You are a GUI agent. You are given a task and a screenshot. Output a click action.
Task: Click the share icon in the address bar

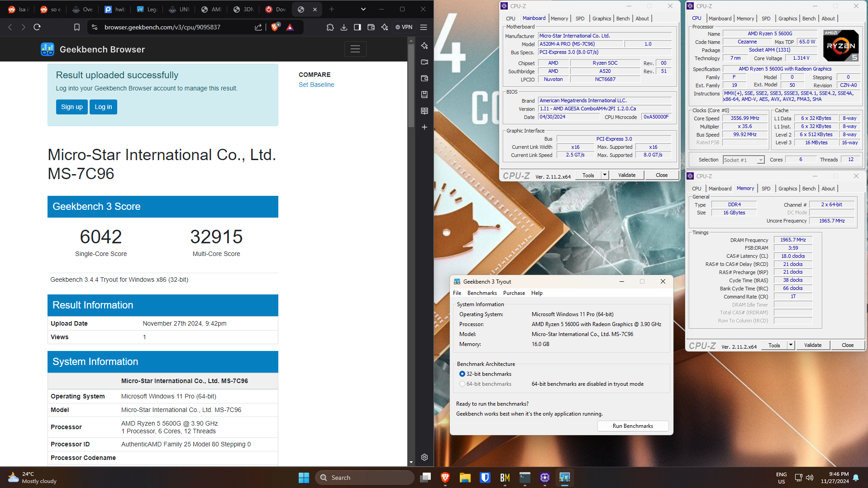tap(258, 27)
